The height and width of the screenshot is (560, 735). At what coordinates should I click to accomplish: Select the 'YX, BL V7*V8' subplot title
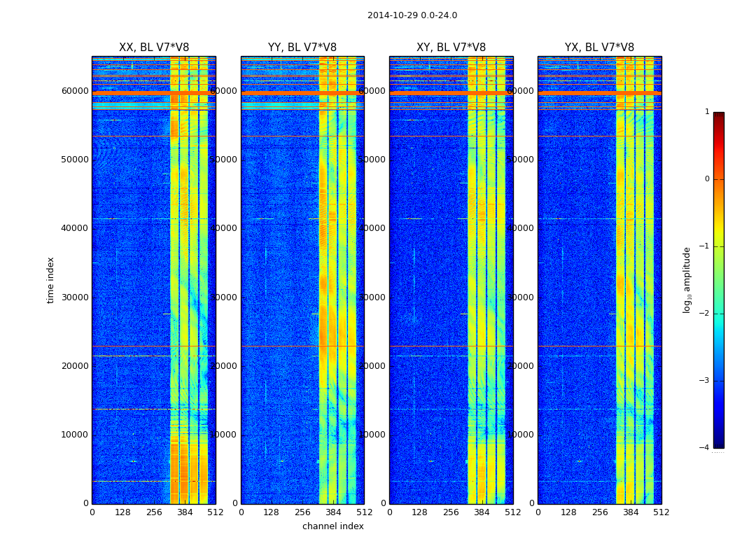[x=599, y=48]
